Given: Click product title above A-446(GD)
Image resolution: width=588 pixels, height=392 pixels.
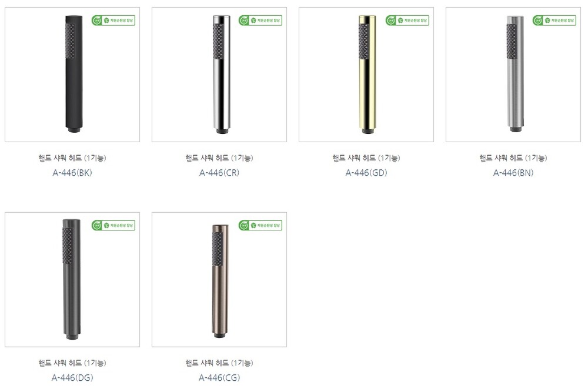Looking at the screenshot, I should coord(366,158).
